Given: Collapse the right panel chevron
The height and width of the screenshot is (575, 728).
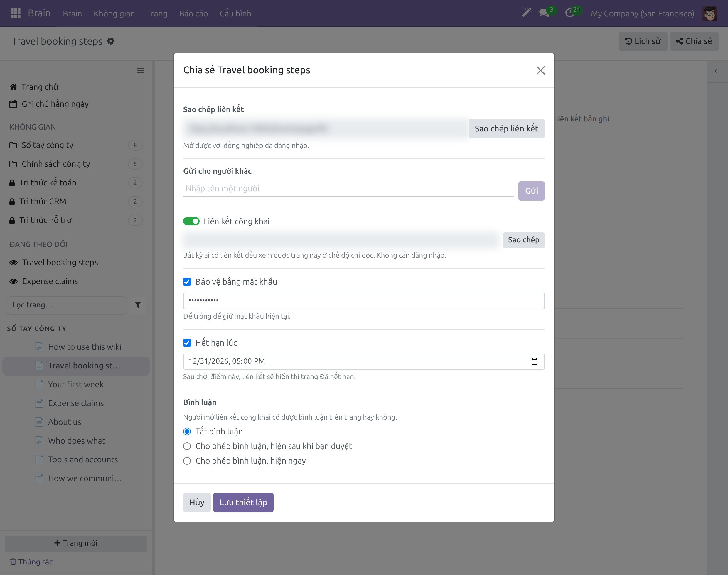Looking at the screenshot, I should [x=716, y=71].
